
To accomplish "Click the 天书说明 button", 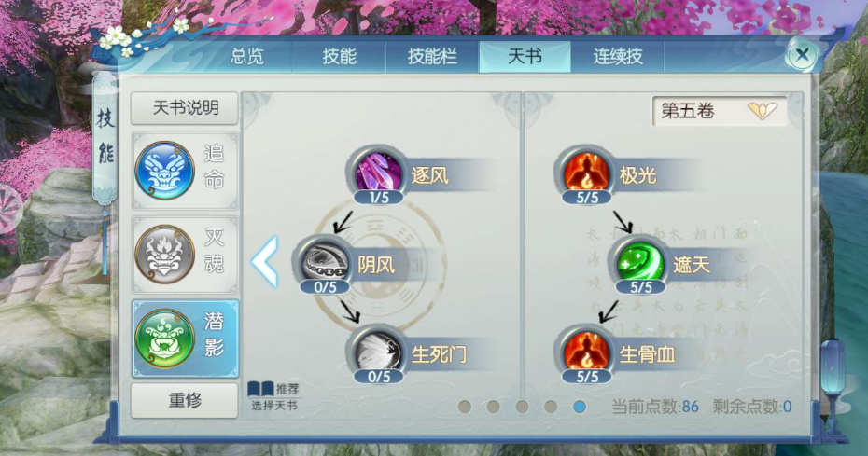I will coord(185,108).
